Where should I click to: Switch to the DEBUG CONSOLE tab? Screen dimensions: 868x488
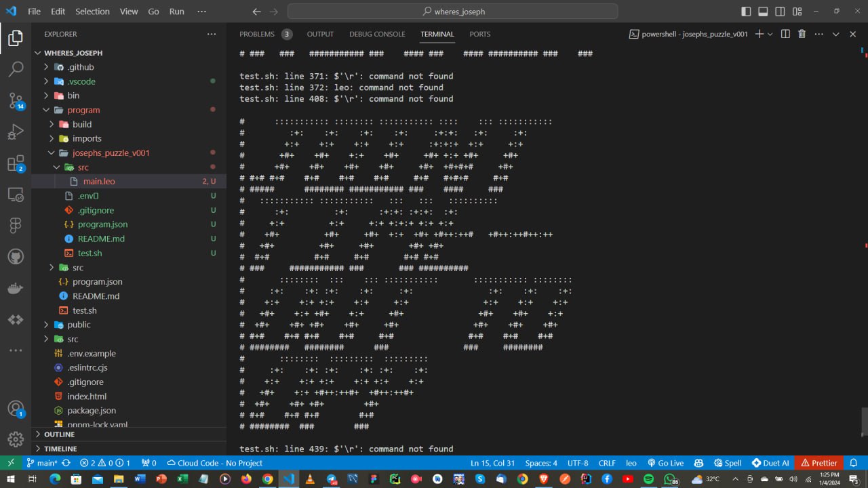377,34
